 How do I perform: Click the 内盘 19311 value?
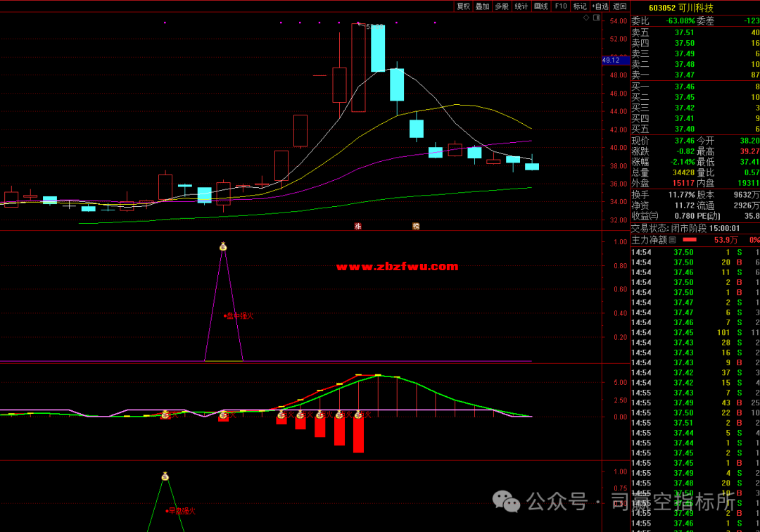[x=748, y=184]
